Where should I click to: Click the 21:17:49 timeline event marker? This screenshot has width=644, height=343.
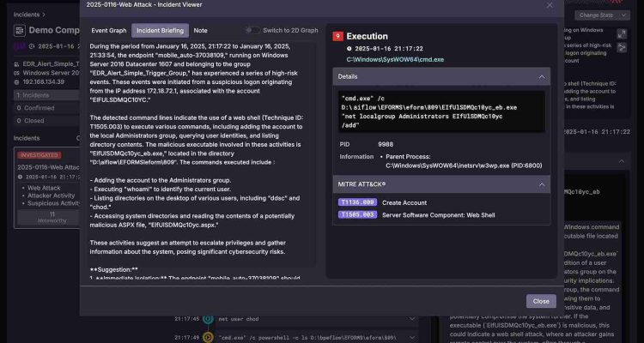coord(209,338)
